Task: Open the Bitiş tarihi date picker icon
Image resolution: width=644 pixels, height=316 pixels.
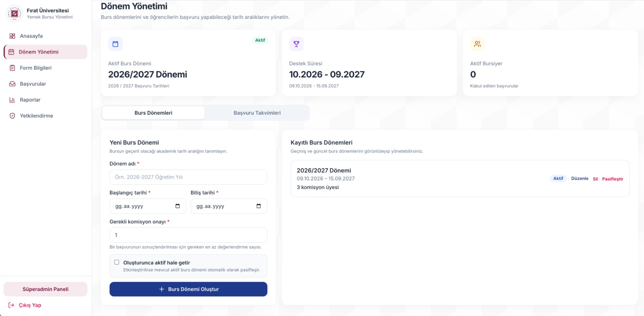Action: click(258, 206)
